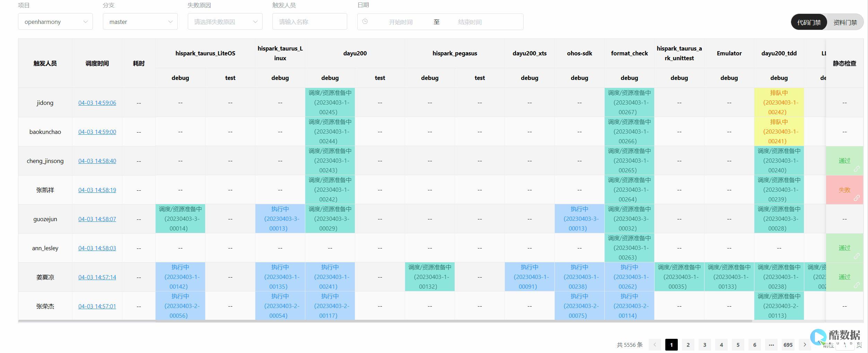Go to previous page arrow in pagination

(x=655, y=345)
